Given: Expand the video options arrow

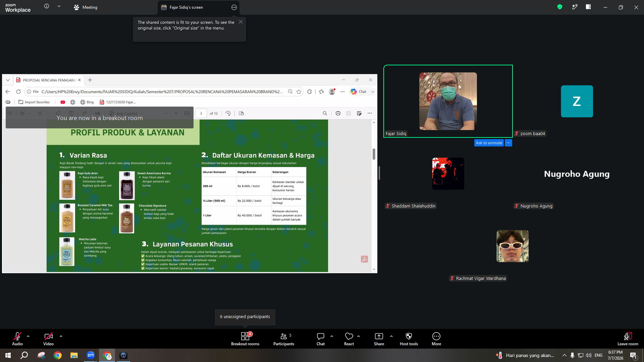Looking at the screenshot, I should pyautogui.click(x=61, y=336).
